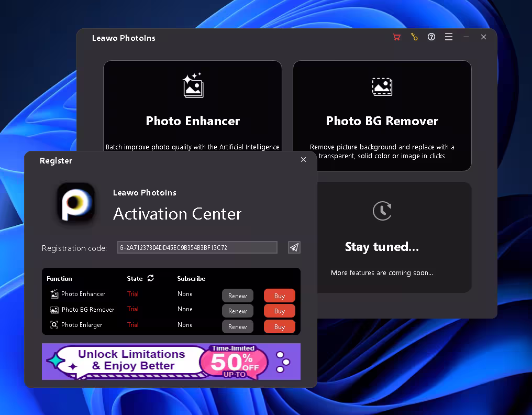Renew the Photo Enhancer subscription
Viewport: 532px width, 415px height.
tap(238, 296)
